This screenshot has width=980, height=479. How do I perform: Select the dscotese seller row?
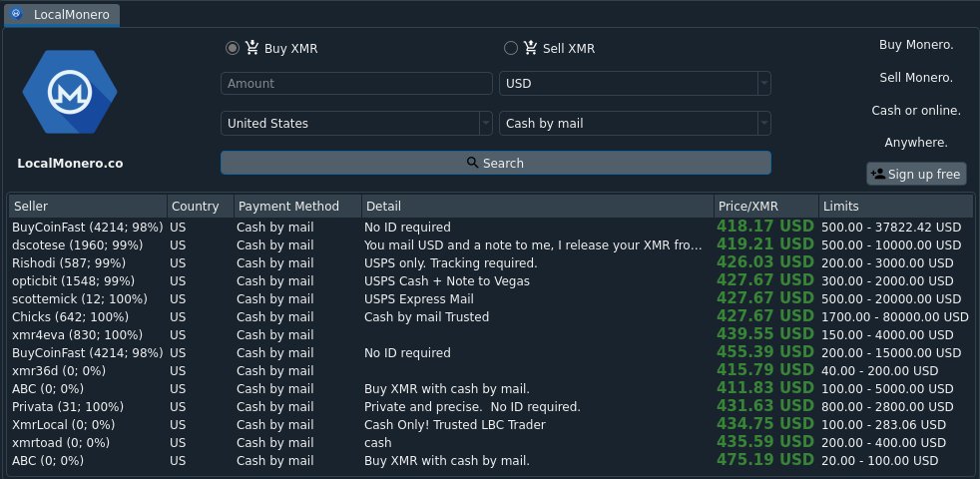coord(491,245)
